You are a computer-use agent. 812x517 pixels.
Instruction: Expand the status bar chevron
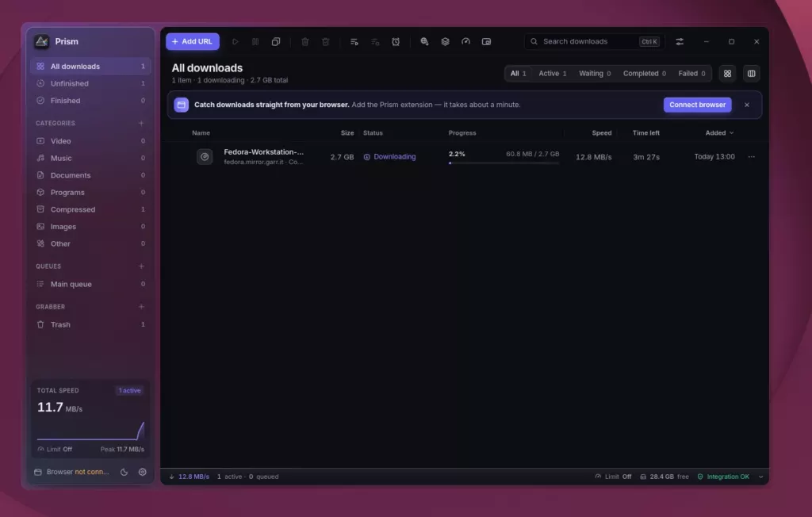(x=760, y=477)
